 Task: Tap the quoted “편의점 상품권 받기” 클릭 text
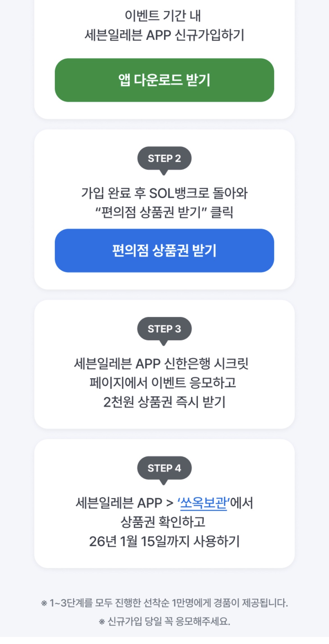pos(164,212)
